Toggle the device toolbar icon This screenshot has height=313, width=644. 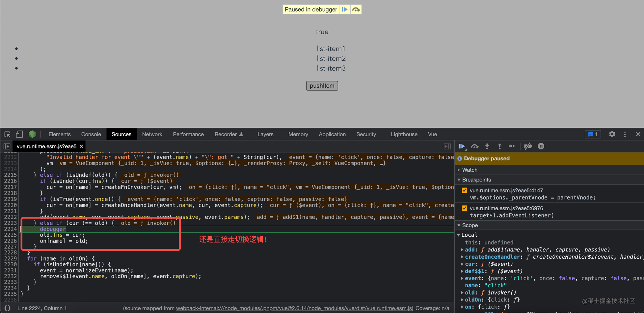(19, 134)
